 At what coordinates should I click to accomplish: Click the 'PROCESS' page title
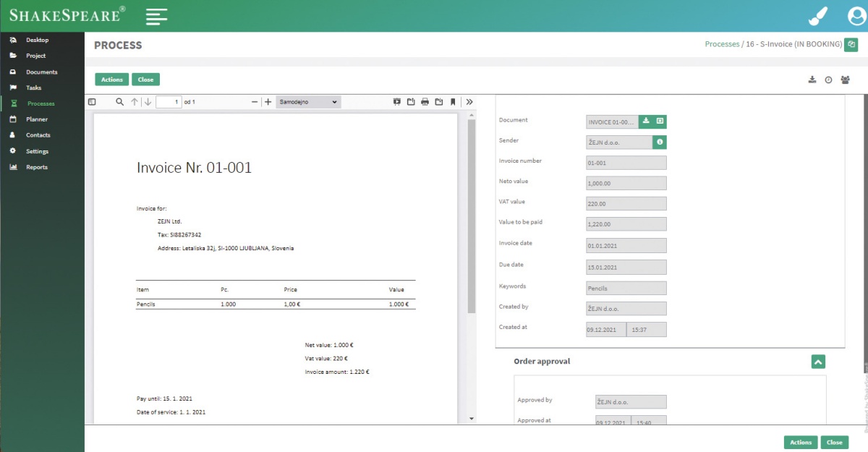[x=118, y=45]
